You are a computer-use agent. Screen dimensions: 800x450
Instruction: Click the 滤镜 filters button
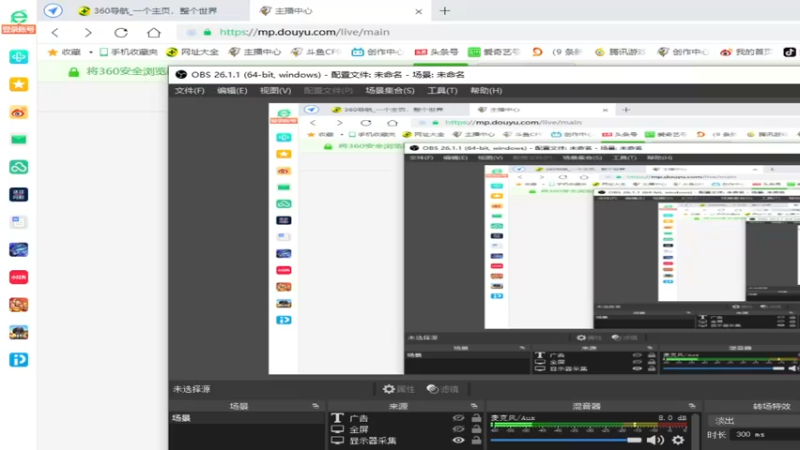pos(443,389)
